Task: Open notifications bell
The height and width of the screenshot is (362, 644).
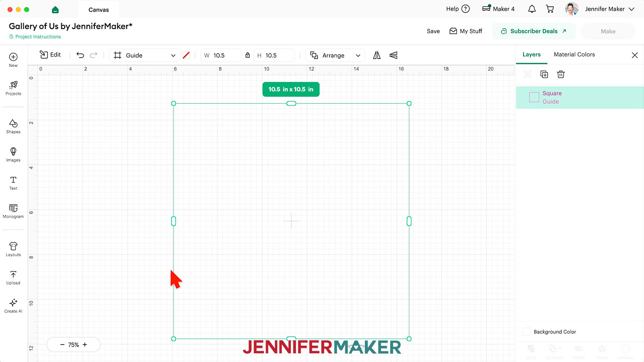Action: [532, 9]
